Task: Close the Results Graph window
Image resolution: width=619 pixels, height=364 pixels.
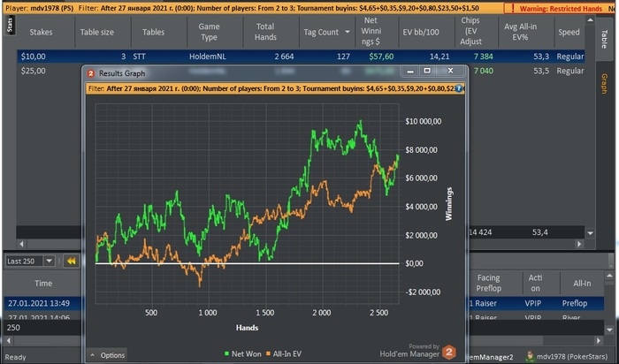Action: 450,71
